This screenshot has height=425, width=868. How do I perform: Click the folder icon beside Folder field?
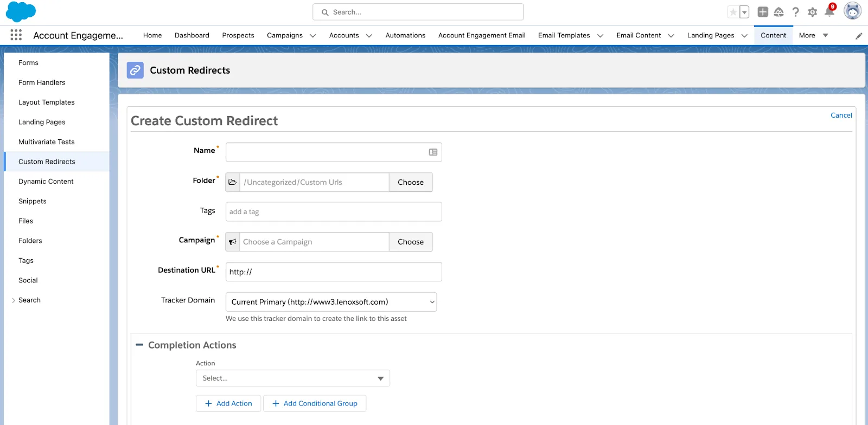233,182
